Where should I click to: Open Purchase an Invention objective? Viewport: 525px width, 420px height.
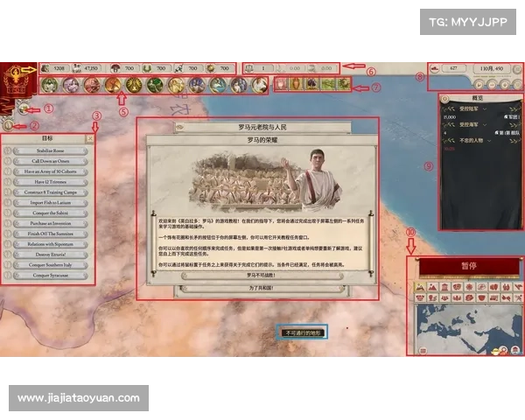pyautogui.click(x=50, y=223)
